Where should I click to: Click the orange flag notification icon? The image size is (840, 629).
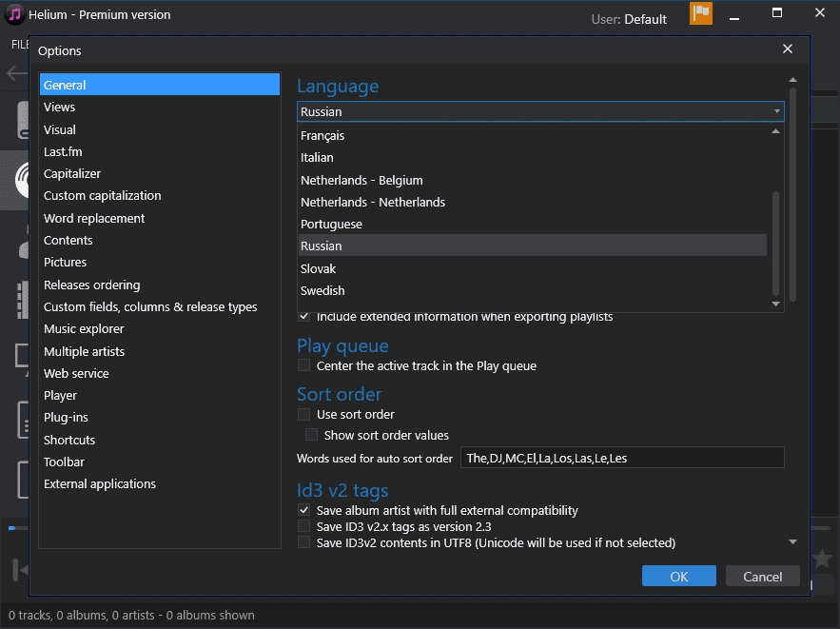[x=701, y=13]
